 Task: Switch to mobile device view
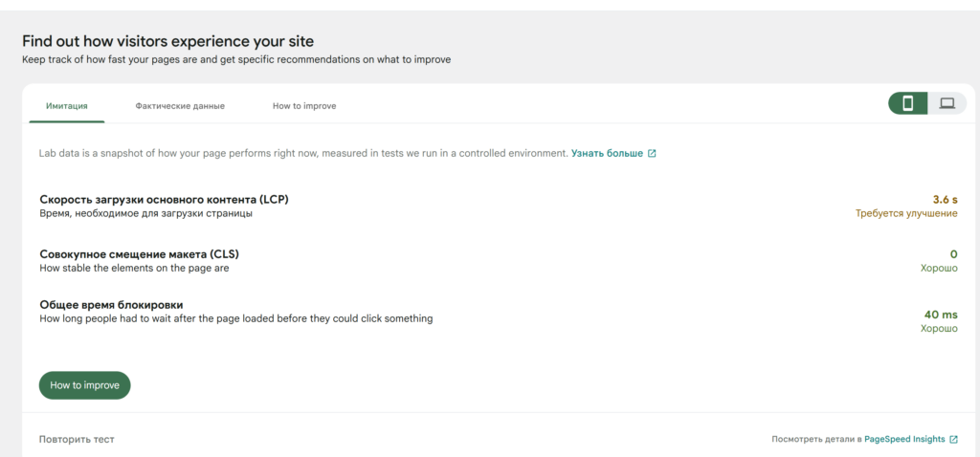(x=908, y=103)
